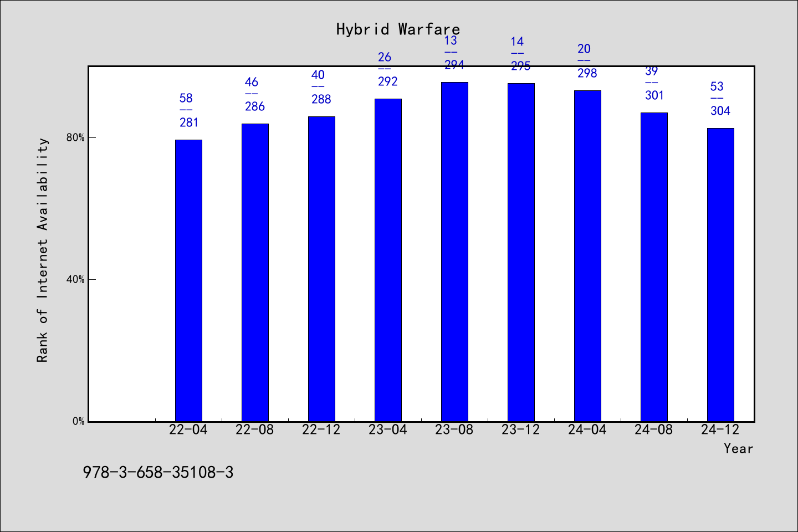Click the data label 14 over 295
Viewport: 798px width, 532px height.
[x=521, y=54]
